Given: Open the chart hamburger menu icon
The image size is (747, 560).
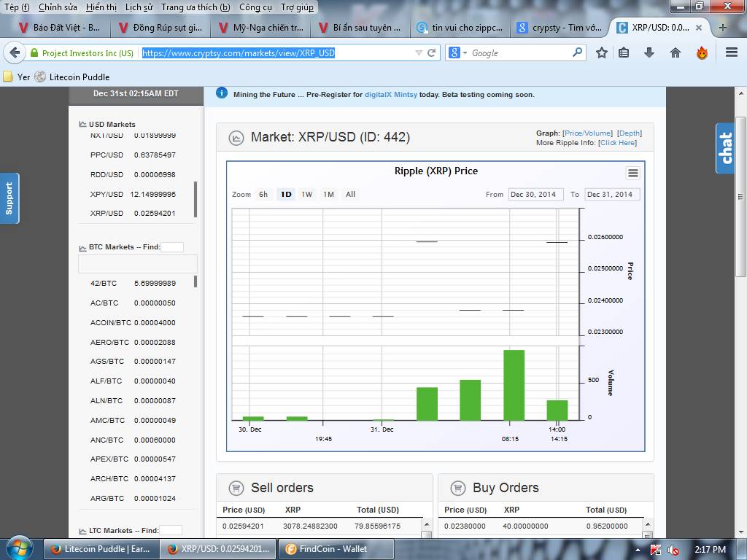Looking at the screenshot, I should pos(632,173).
